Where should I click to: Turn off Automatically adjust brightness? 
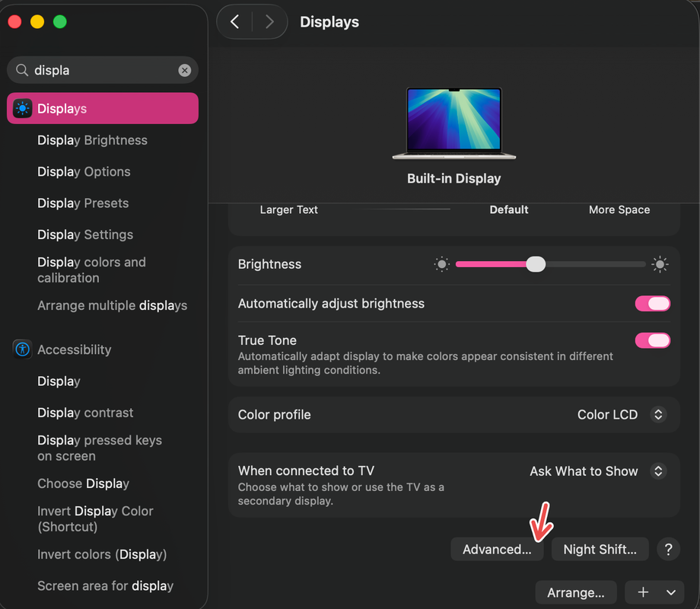coord(652,304)
